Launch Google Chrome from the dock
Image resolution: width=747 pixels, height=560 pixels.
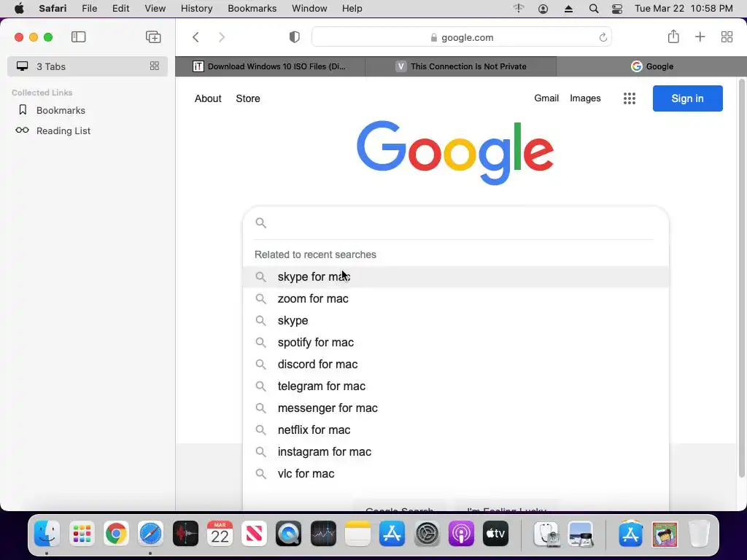pos(116,534)
